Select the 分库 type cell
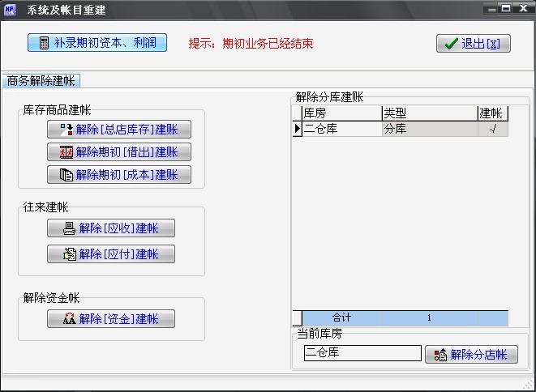This screenshot has width=536, height=392. pos(430,129)
